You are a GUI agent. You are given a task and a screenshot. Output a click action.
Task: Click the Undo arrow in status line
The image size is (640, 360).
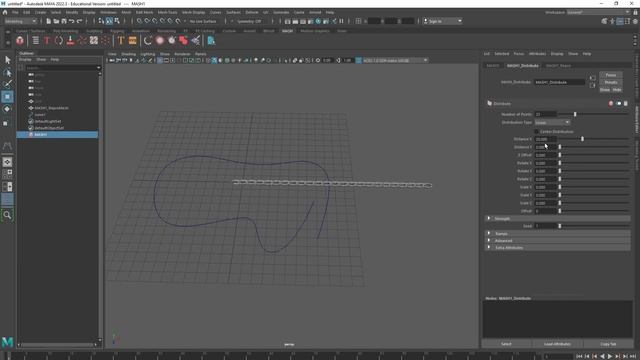[72, 21]
